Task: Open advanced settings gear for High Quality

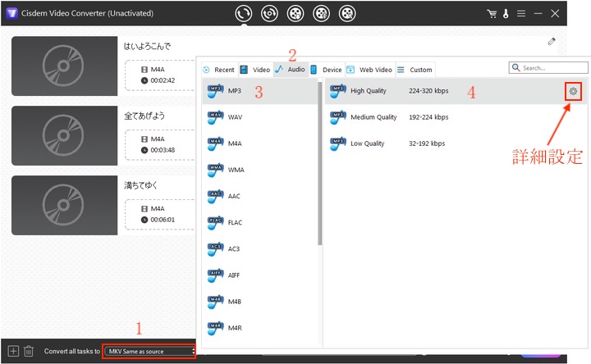Action: coord(573,91)
